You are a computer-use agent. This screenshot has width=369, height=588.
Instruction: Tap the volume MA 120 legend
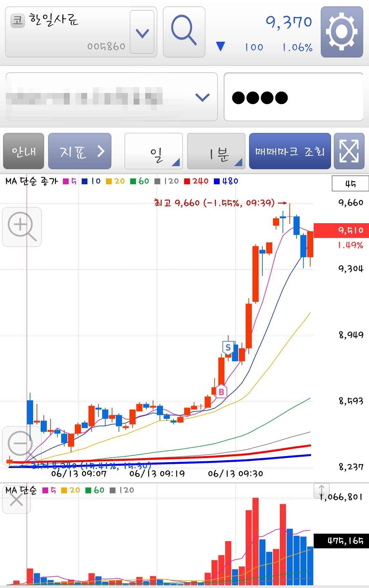(x=122, y=490)
